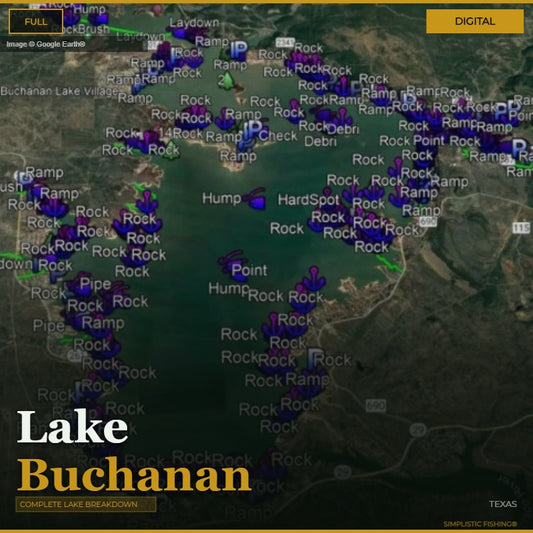Click the Hump label left of HardSpot
Screen dimensions: 533x533
tap(222, 198)
